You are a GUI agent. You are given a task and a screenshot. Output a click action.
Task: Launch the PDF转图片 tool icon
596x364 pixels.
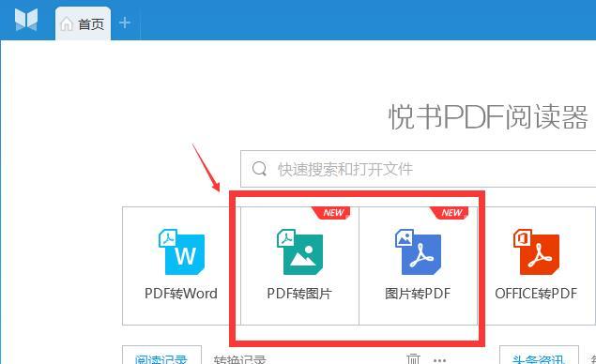tap(299, 251)
